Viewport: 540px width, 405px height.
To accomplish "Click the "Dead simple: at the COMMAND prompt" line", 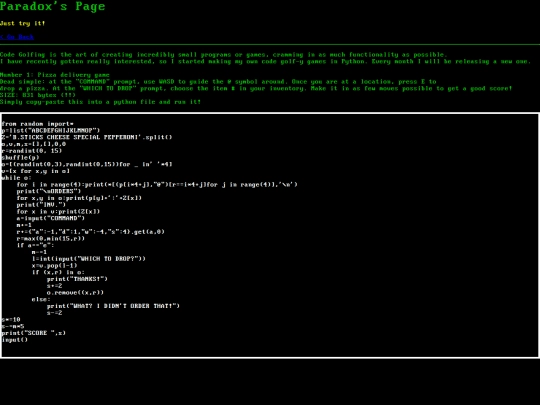I will 218,82.
